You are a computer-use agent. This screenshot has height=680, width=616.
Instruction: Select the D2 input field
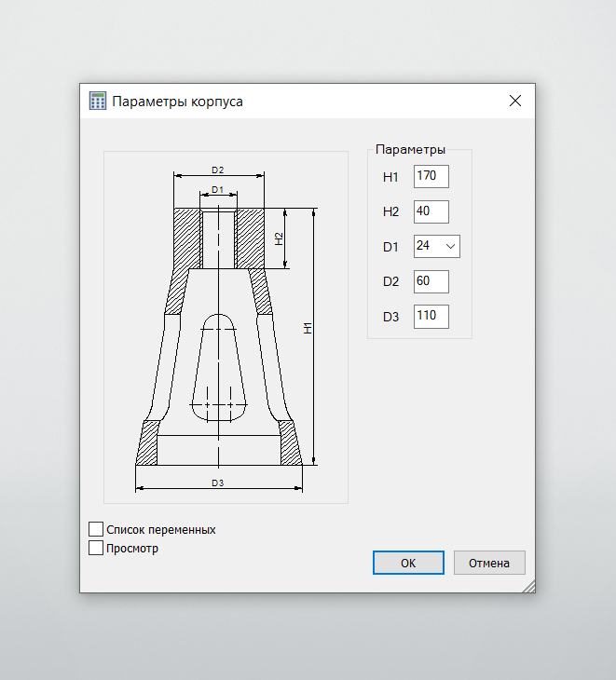click(x=431, y=282)
